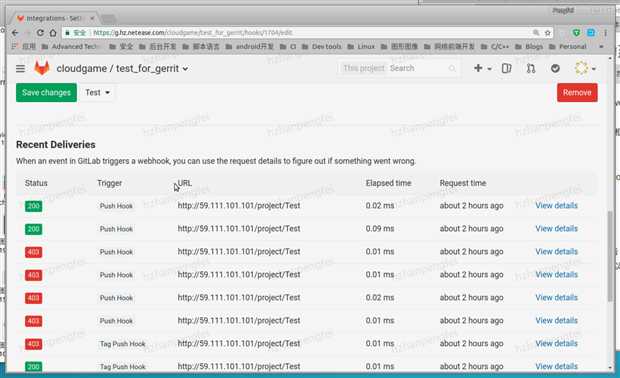Viewport: 620px width, 378px height.
Task: Open the todos checkmark icon
Action: tap(555, 68)
